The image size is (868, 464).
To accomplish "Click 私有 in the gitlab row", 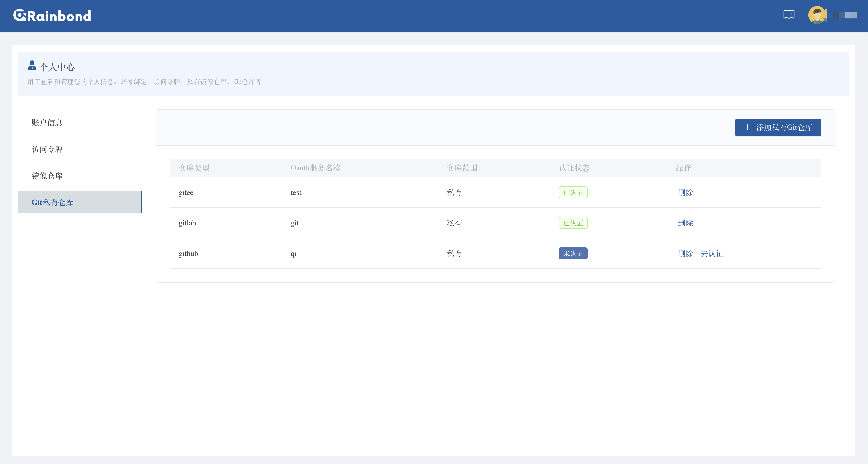I will point(454,223).
